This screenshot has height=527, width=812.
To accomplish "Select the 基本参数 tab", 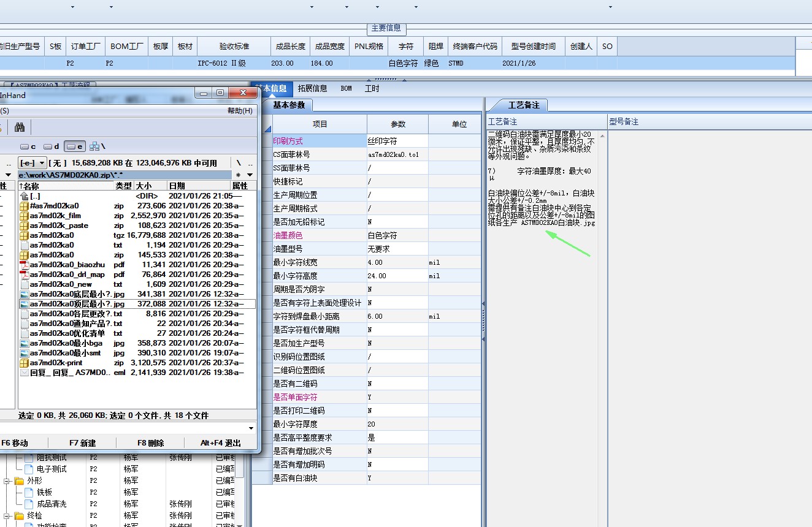I will (289, 105).
